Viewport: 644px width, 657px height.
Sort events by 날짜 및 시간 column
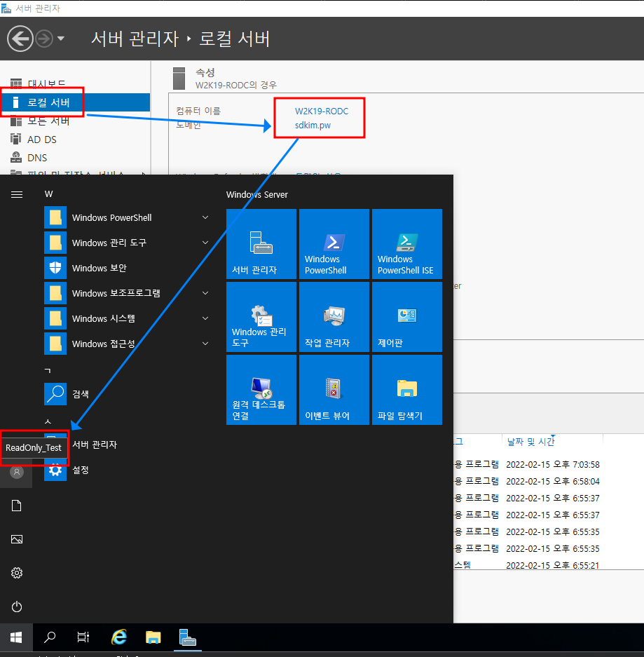click(x=530, y=441)
